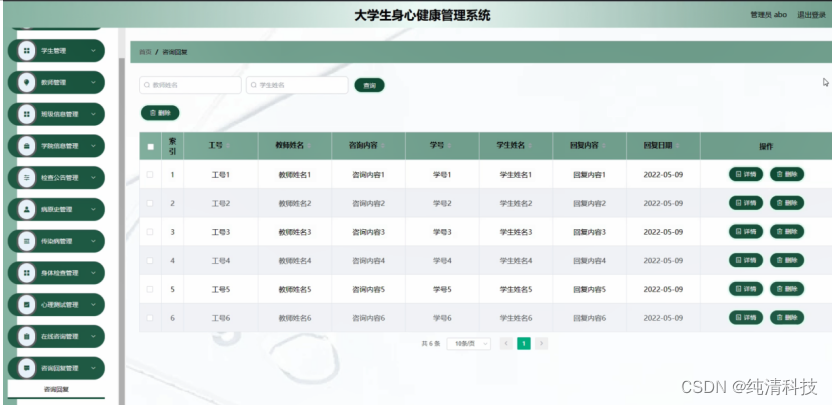Select page 1 in pagination
The height and width of the screenshot is (405, 833).
[524, 344]
